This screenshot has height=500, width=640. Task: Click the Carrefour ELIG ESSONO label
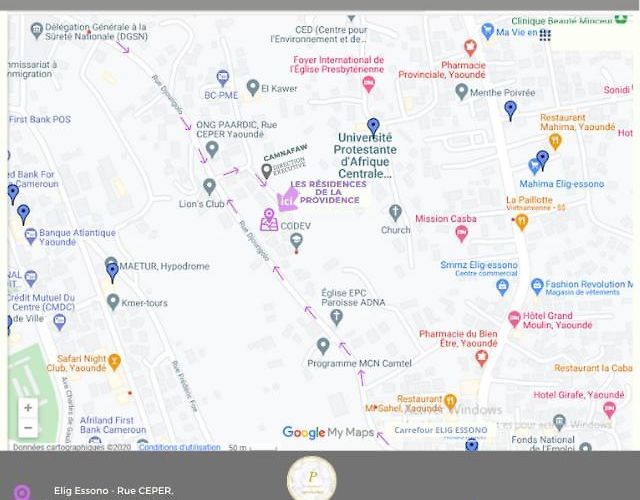(x=441, y=430)
